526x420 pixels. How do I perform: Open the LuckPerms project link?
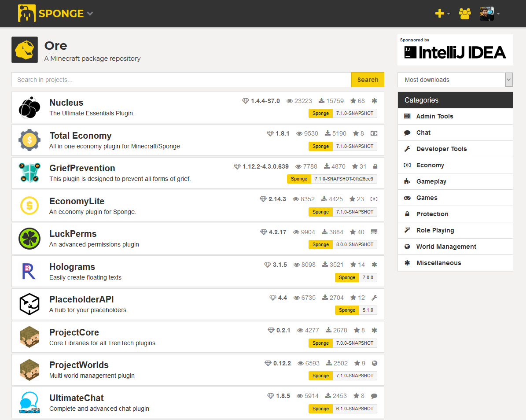click(x=73, y=234)
